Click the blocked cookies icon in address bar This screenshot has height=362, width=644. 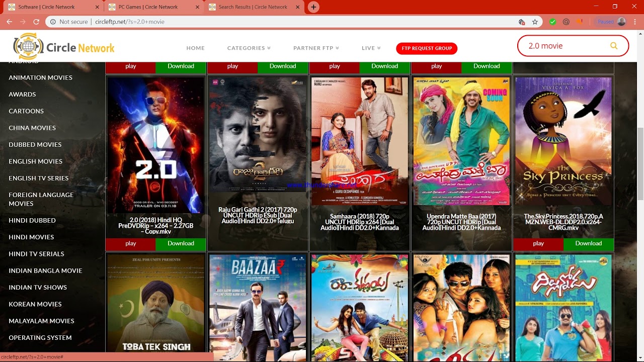(522, 22)
